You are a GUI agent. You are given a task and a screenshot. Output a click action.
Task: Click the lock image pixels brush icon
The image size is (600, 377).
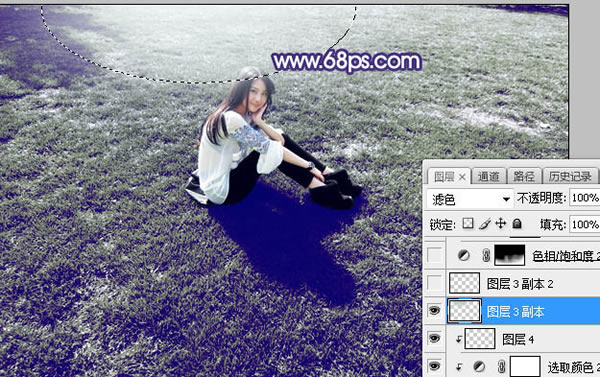pos(484,224)
